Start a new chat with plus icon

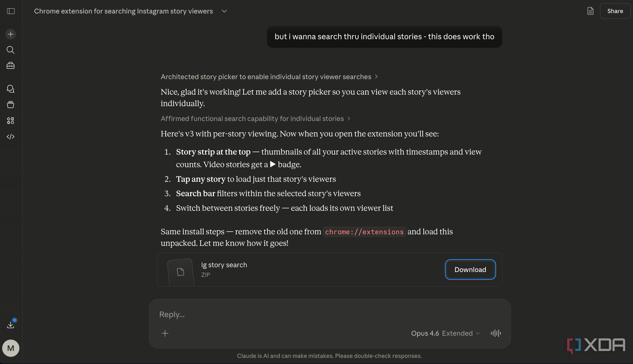(10, 34)
